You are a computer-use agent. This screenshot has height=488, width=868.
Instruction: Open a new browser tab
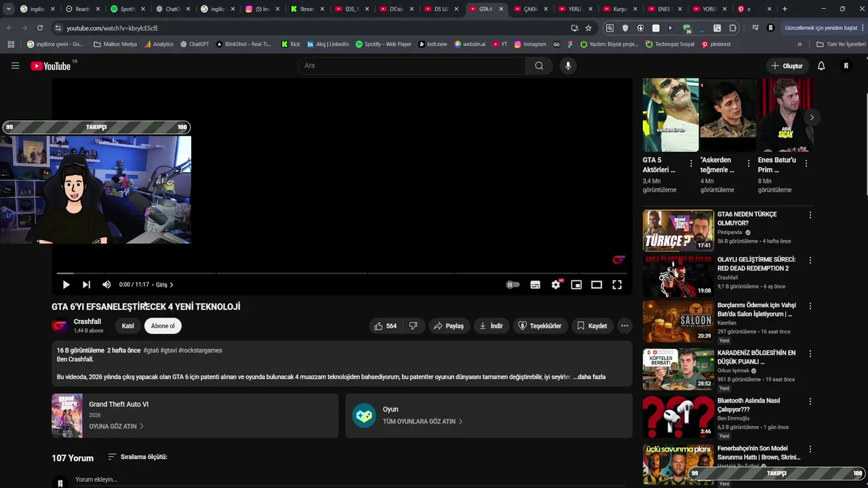click(785, 9)
